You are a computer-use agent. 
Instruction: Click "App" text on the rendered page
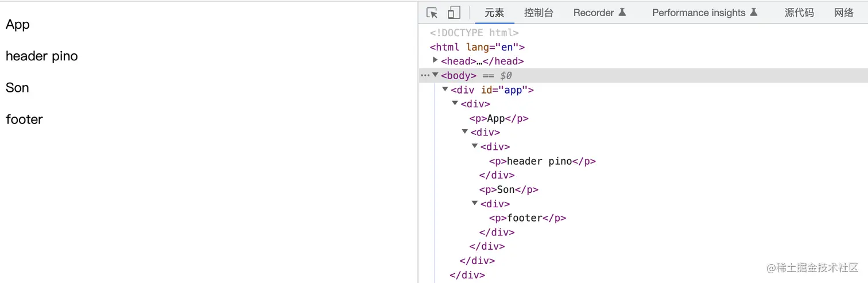pyautogui.click(x=17, y=25)
